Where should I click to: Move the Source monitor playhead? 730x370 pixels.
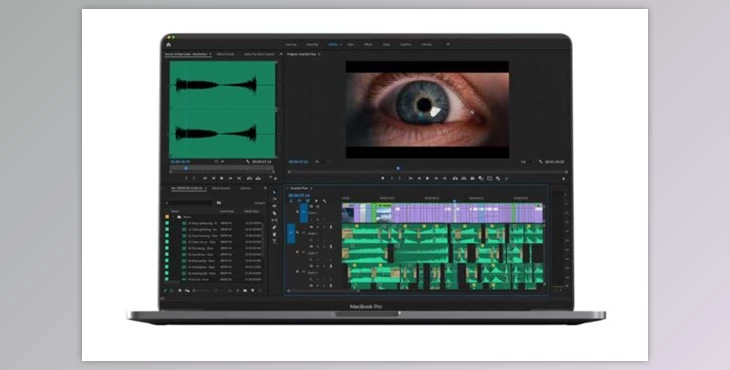[x=186, y=168]
